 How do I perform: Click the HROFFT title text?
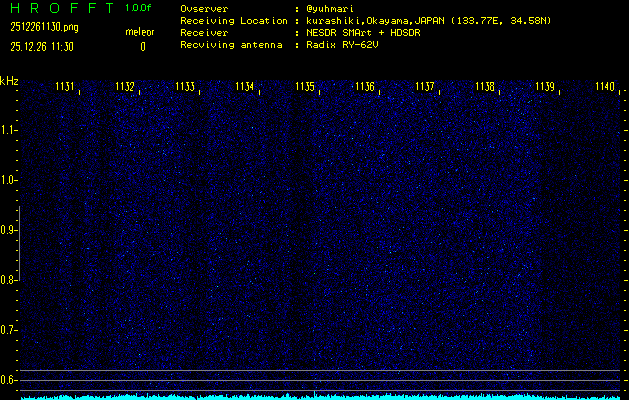click(55, 9)
